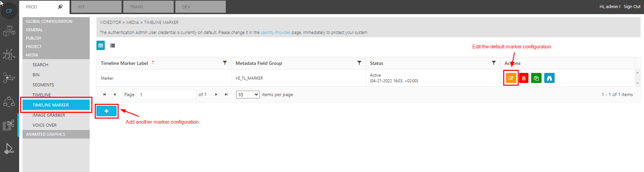The height and width of the screenshot is (172, 644).
Task: Open the Metadata Field Group filter
Action: 359,63
